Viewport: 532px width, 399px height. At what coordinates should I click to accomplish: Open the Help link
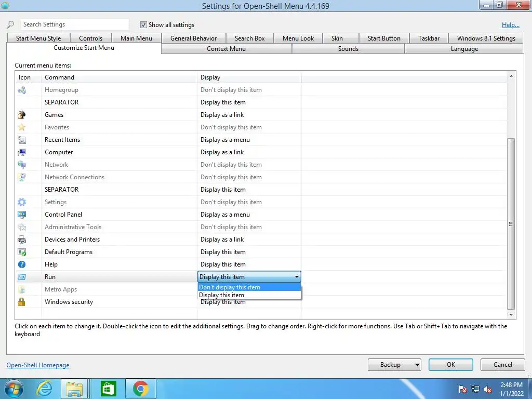coord(511,25)
